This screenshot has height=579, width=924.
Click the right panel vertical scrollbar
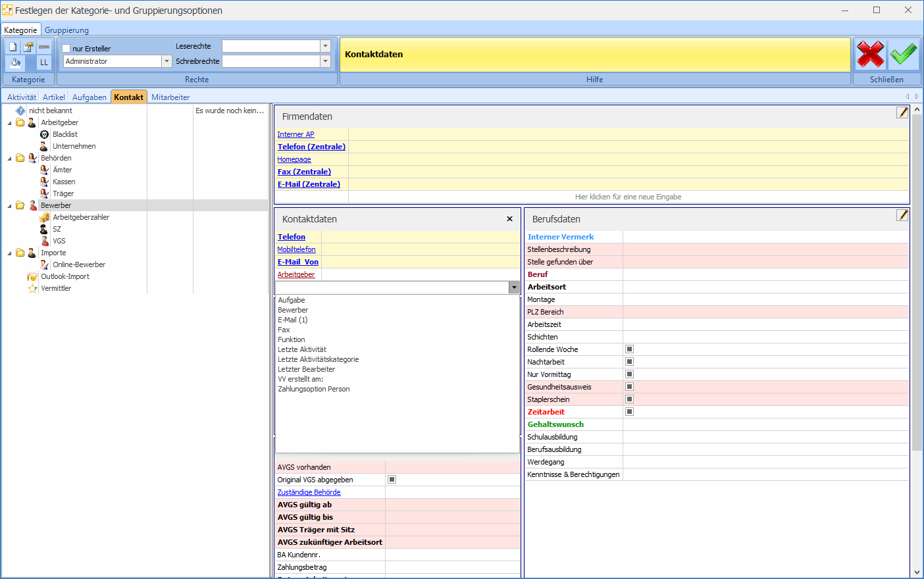point(917,283)
